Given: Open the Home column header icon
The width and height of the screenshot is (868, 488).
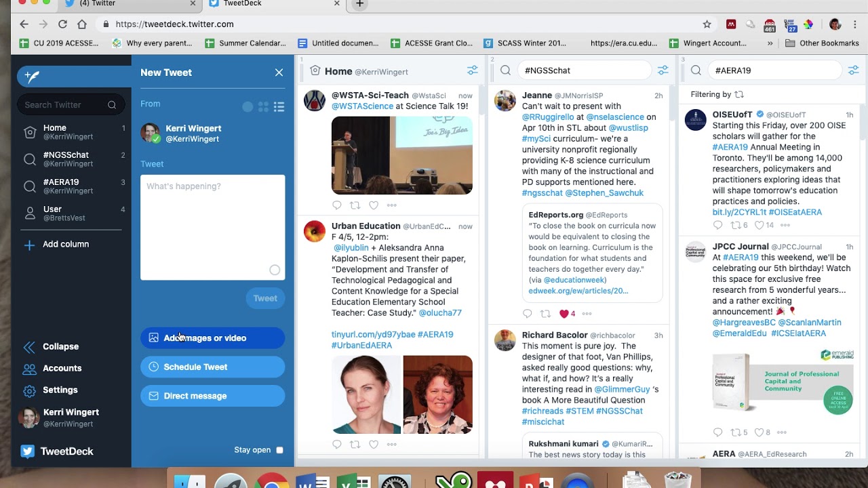Looking at the screenshot, I should coord(315,70).
